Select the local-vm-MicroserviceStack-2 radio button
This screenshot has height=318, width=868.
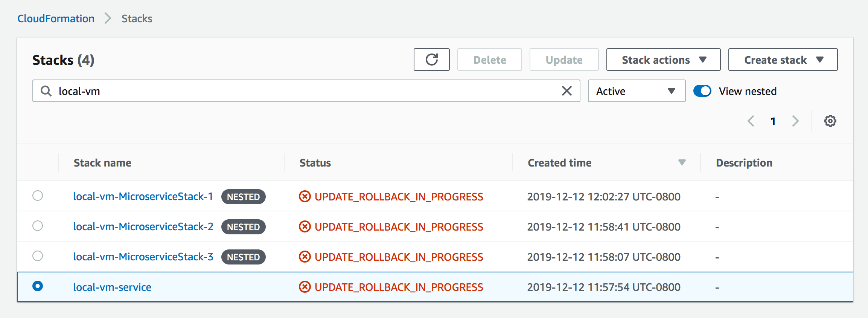[x=37, y=226]
